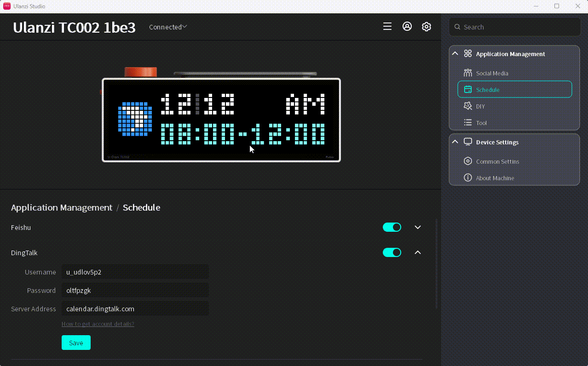
Task: Click the Schedule calendar icon
Action: (x=468, y=90)
